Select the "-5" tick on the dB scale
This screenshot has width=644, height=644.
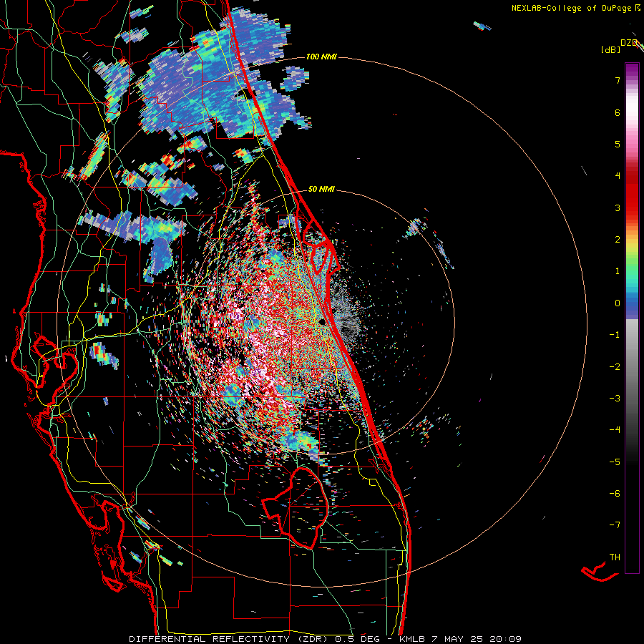[615, 462]
